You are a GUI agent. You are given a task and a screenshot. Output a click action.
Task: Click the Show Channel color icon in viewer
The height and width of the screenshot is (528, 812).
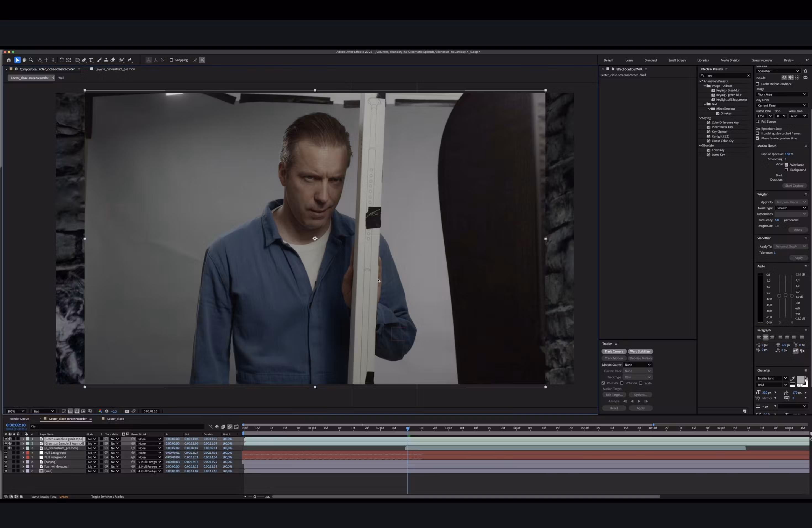coord(100,411)
